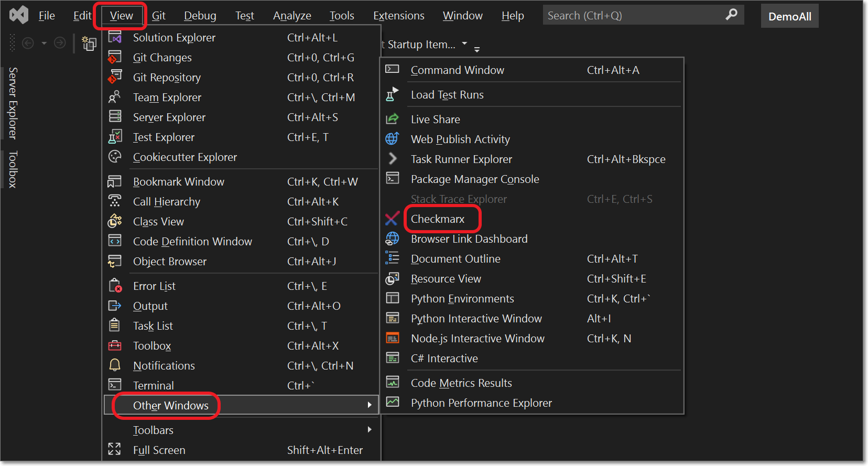Screen dimensions: 868x466
Task: Click the Task List clipboard icon
Action: tap(114, 326)
